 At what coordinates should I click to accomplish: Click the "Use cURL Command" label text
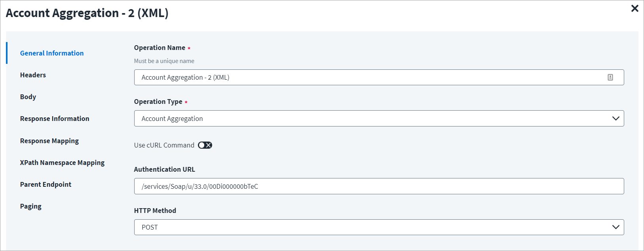click(x=164, y=145)
